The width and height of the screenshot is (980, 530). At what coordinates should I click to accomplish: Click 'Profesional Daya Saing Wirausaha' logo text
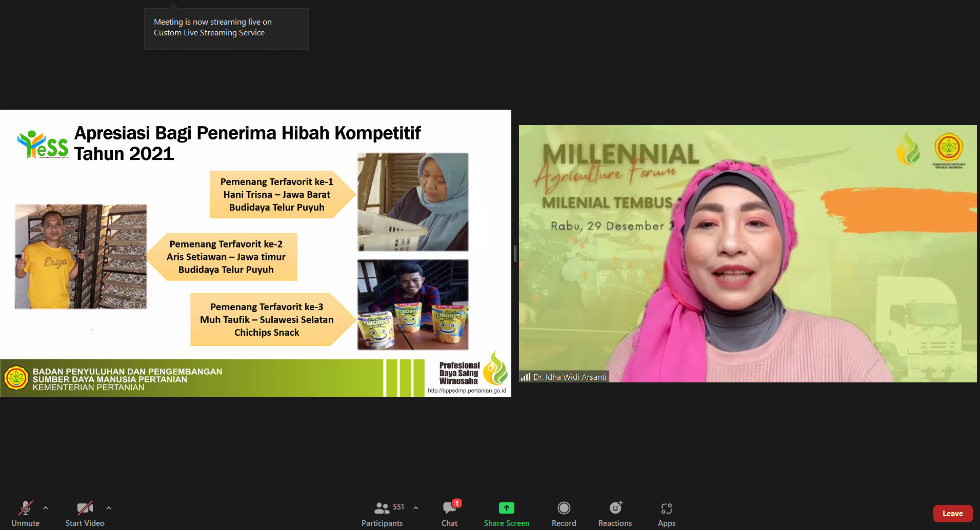coord(459,373)
